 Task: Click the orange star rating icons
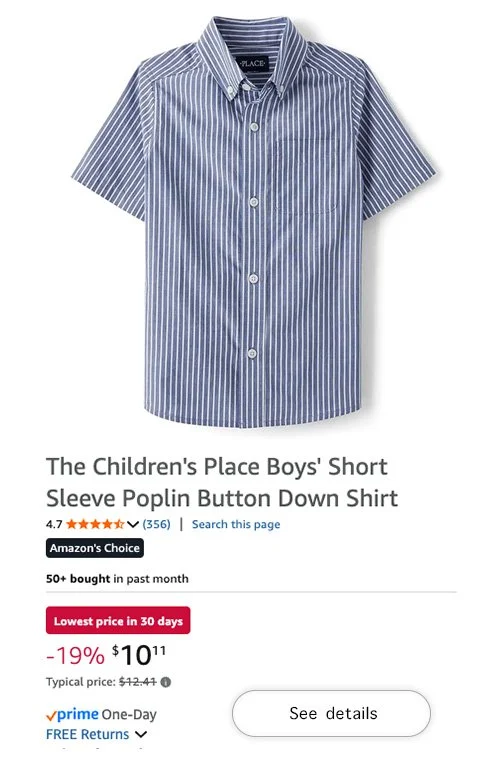pyautogui.click(x=95, y=524)
